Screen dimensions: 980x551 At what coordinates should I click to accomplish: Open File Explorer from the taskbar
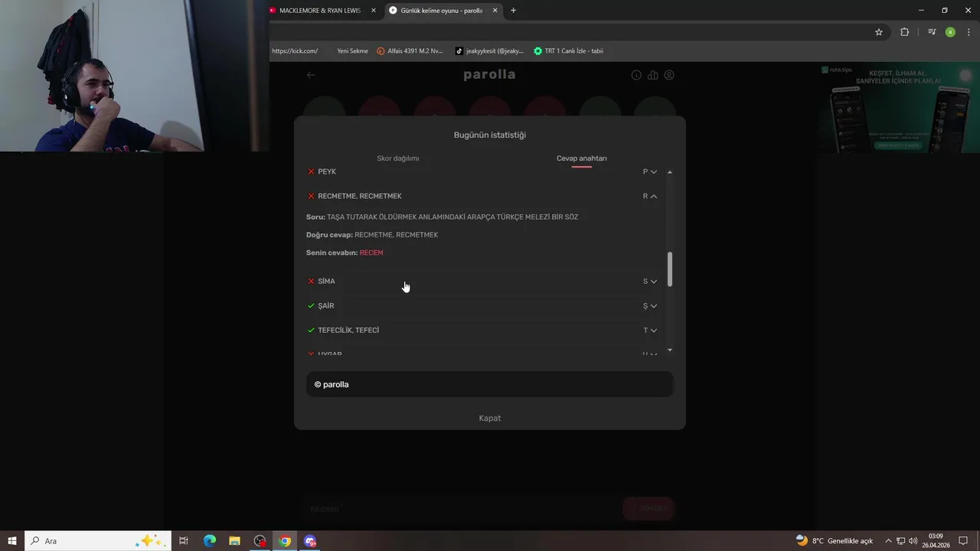(235, 541)
